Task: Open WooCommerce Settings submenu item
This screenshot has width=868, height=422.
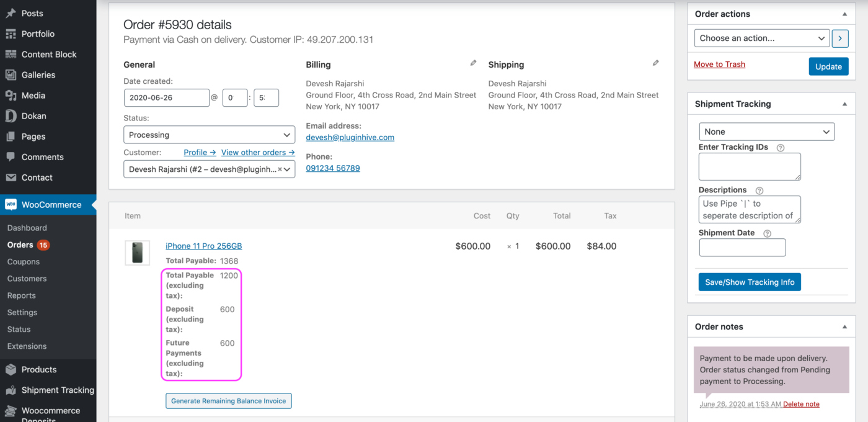Action: 22,312
